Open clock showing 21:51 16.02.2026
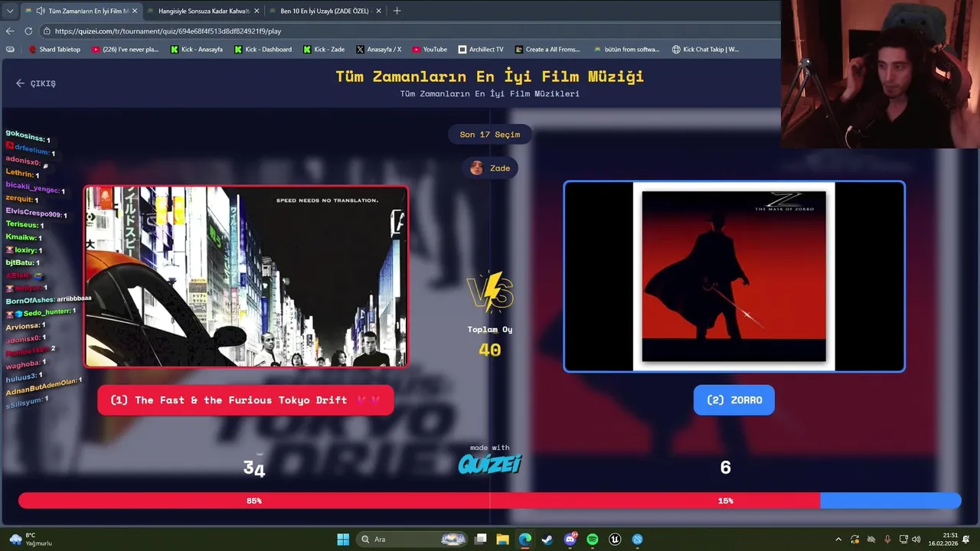The width and height of the screenshot is (980, 551). pos(943,540)
